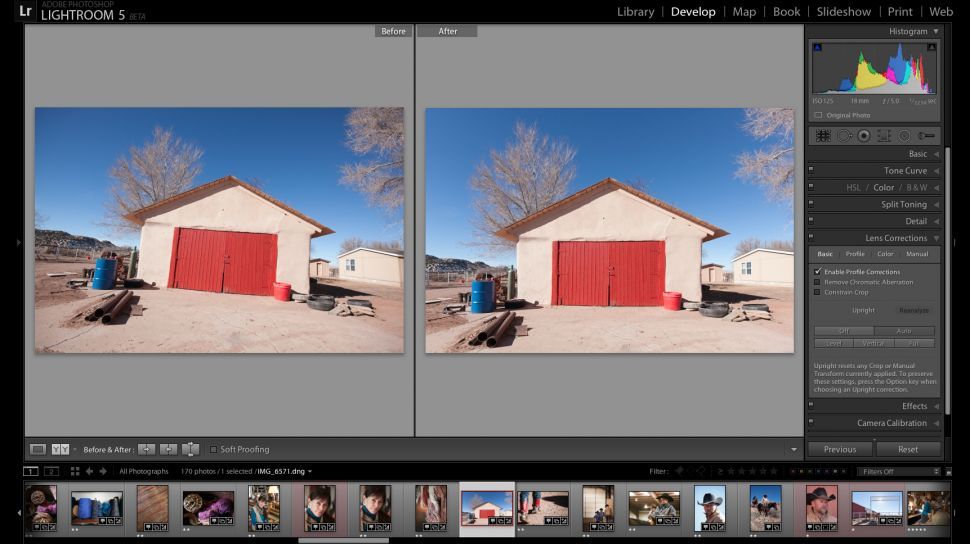
Task: Click shadow clipping indicator in histogram
Action: tap(817, 47)
